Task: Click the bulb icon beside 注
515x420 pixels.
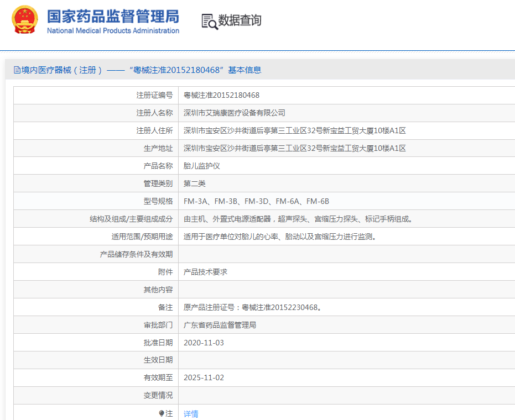Action: click(162, 413)
